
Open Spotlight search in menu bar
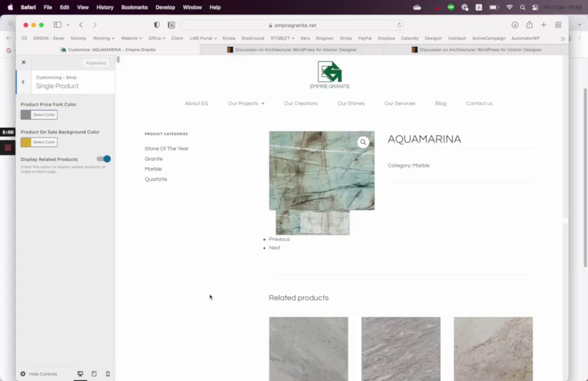coord(522,7)
